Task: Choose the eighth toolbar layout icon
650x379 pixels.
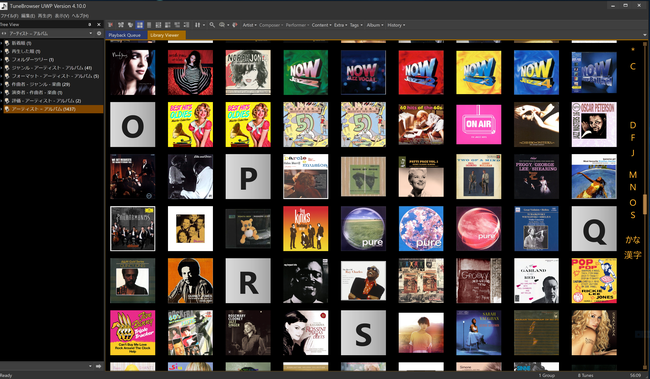Action: (x=177, y=25)
